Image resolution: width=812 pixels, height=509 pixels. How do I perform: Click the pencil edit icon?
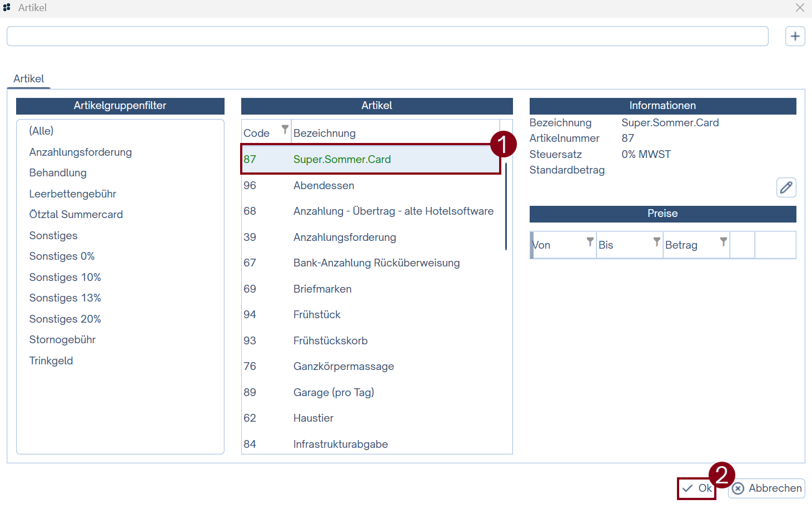[x=786, y=187]
